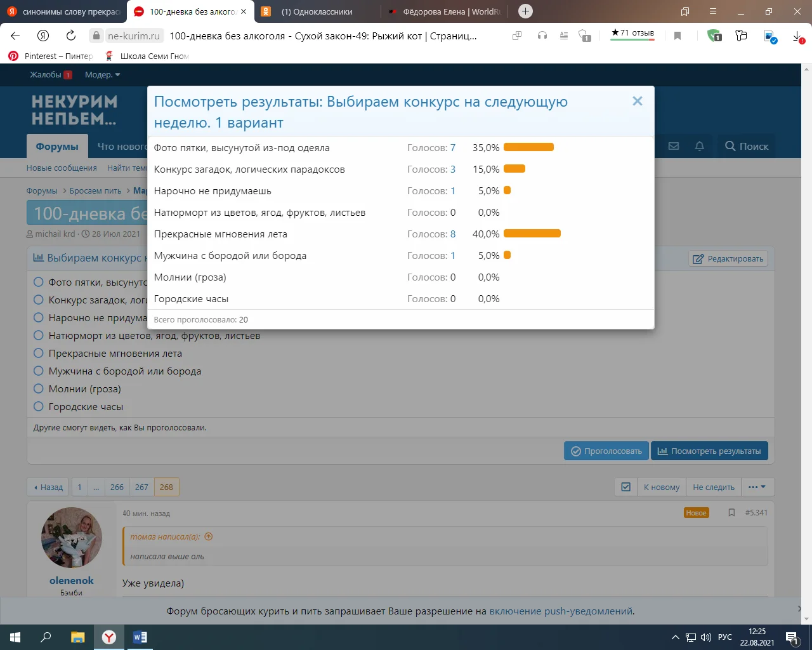The width and height of the screenshot is (812, 650).
Task: Open Что нового navigation tab
Action: [122, 146]
